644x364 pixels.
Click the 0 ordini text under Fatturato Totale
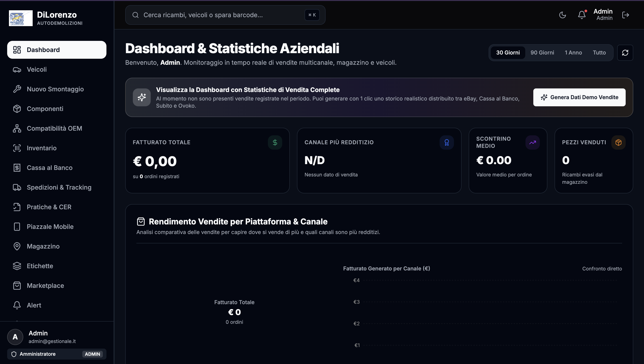pos(234,322)
